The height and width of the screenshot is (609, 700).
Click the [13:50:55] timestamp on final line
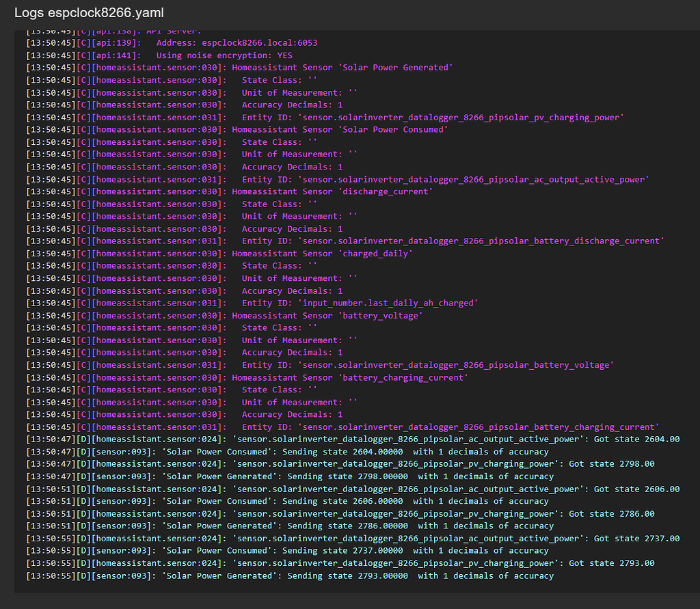coord(48,576)
